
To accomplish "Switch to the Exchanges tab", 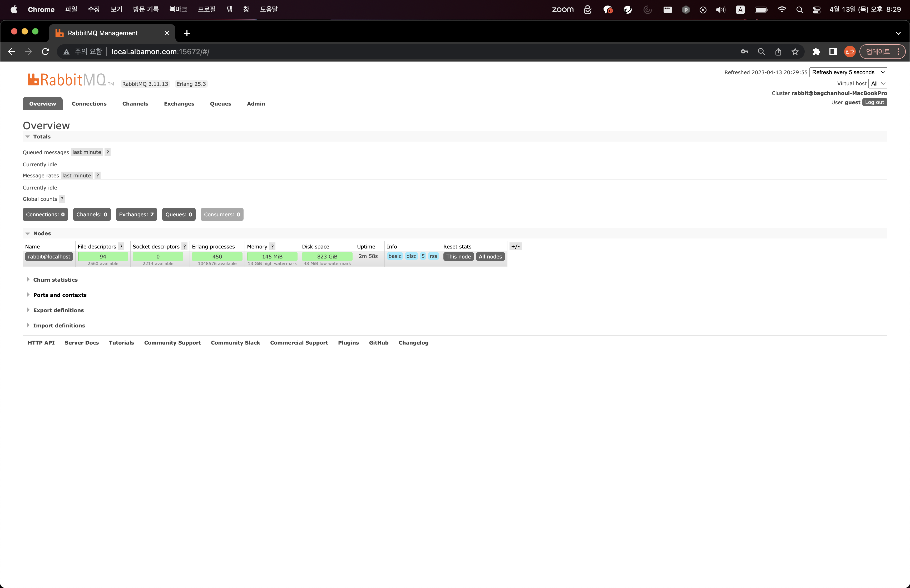I will [179, 104].
